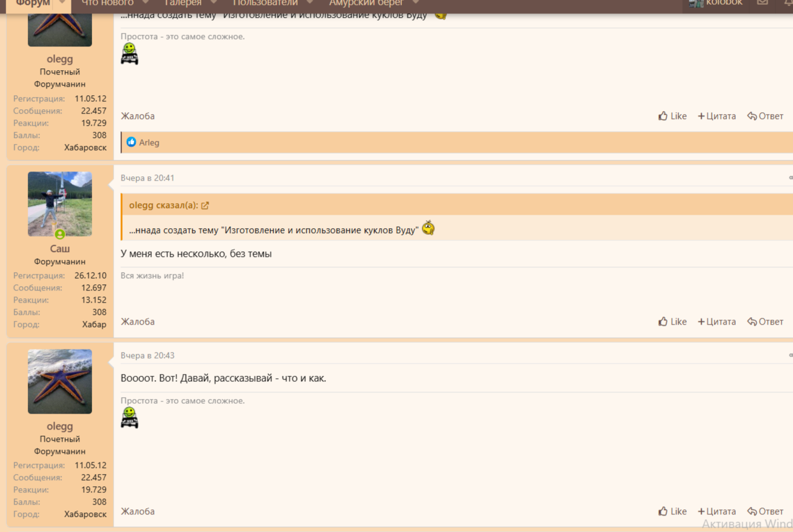Click the jeep smiley in olegg's 20:43 signature
793x532 pixels.
[129, 418]
